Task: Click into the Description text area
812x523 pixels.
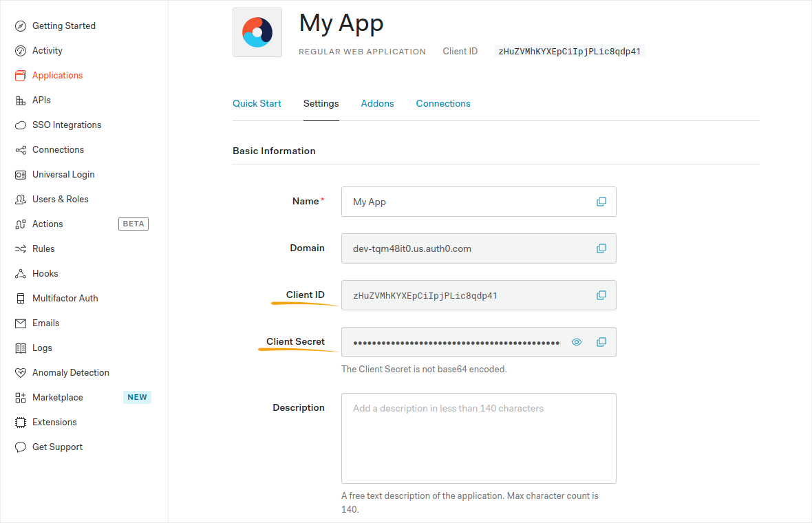Action: 478,438
